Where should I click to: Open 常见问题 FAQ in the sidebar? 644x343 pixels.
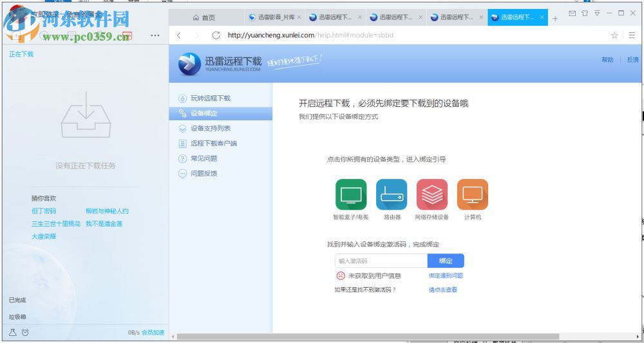[x=204, y=158]
